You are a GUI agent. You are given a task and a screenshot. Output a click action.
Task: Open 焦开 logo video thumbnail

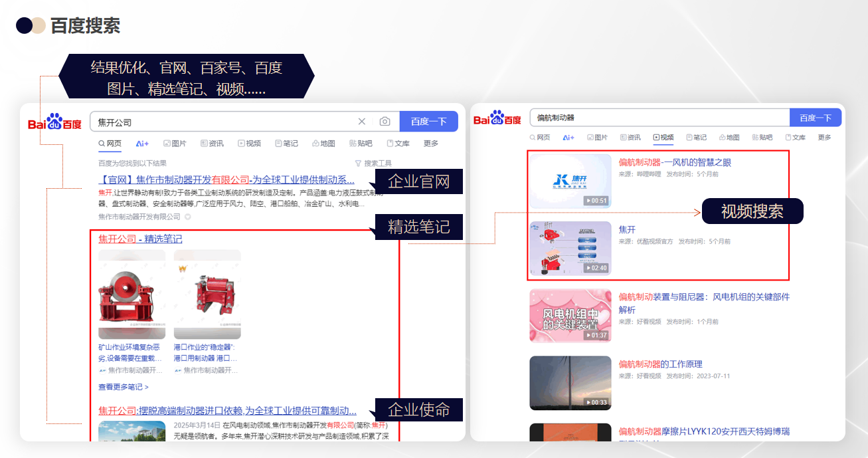point(570,181)
